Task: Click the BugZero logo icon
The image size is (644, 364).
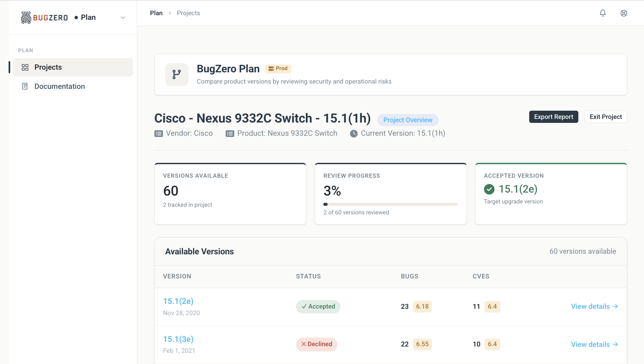Action: (x=26, y=18)
